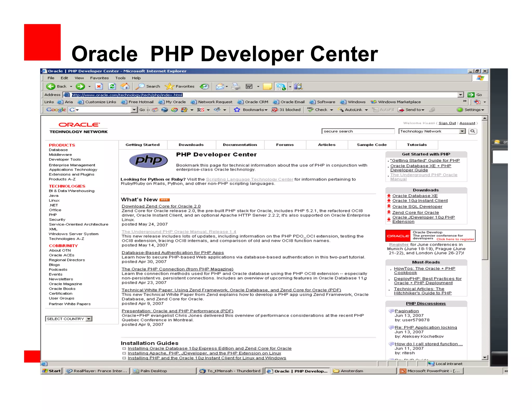Click the Home icon in toolbar
532x411 pixels.
point(125,86)
